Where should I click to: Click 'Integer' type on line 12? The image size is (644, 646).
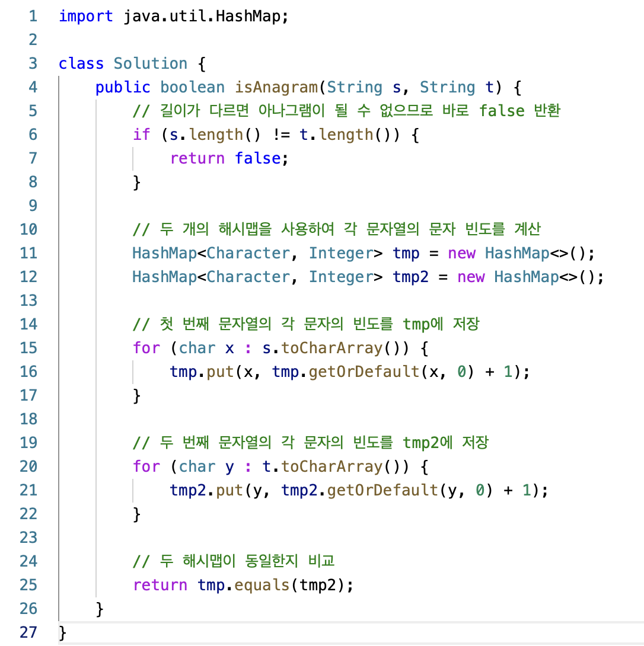click(x=341, y=277)
